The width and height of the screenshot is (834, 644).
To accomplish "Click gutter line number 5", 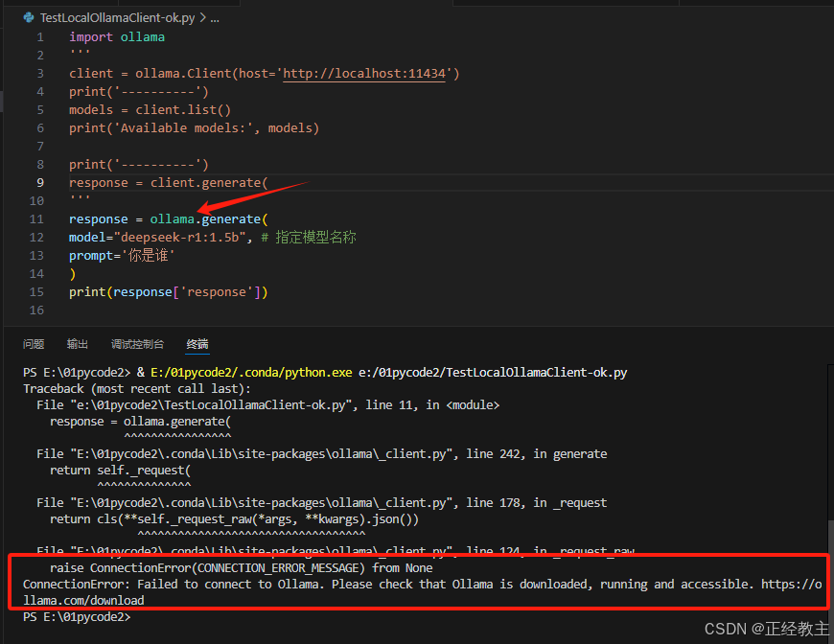I will (x=40, y=110).
